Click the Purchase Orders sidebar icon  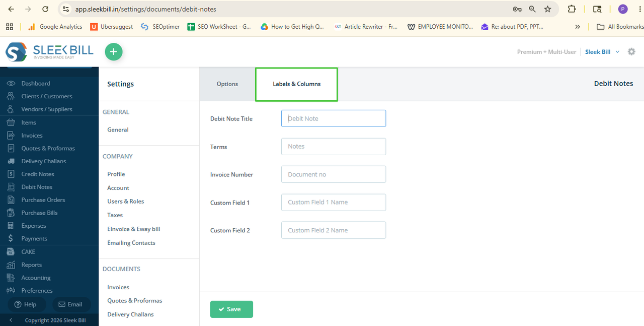11,200
